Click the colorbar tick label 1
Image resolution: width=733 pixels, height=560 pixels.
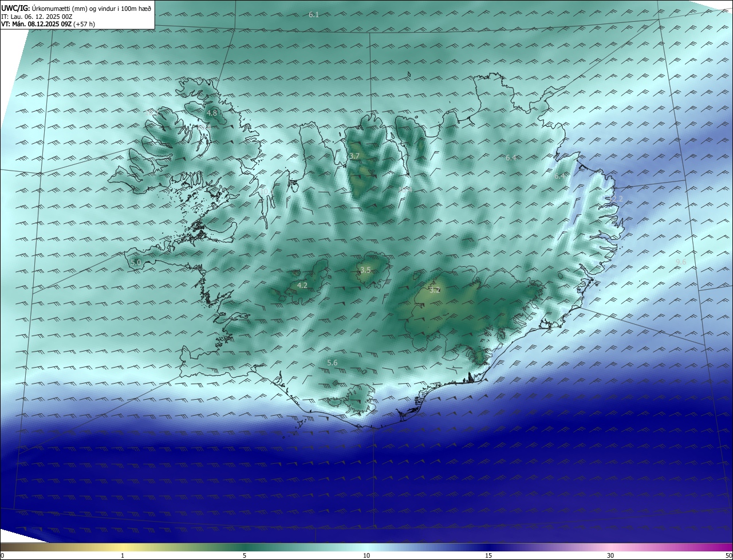point(123,555)
